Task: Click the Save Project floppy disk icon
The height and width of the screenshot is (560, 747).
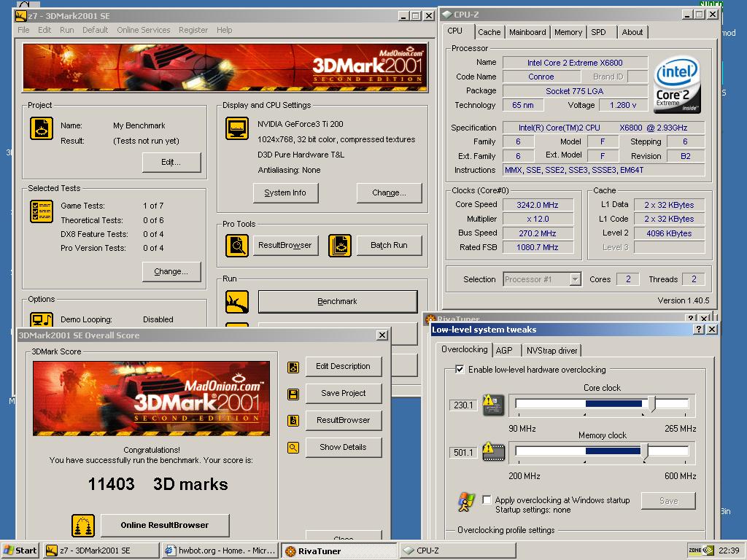Action: click(293, 394)
